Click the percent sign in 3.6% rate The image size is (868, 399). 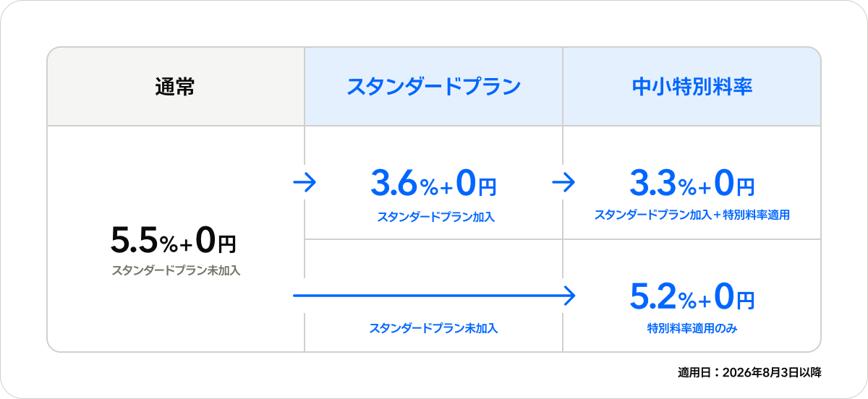click(428, 188)
